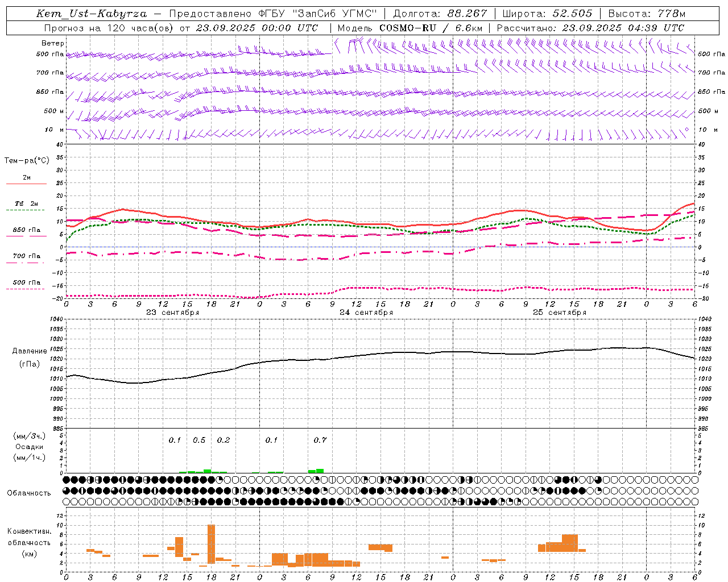Click the "23 сентября" date label
Image resolution: width=728 pixels, height=582 pixels.
coord(173,313)
